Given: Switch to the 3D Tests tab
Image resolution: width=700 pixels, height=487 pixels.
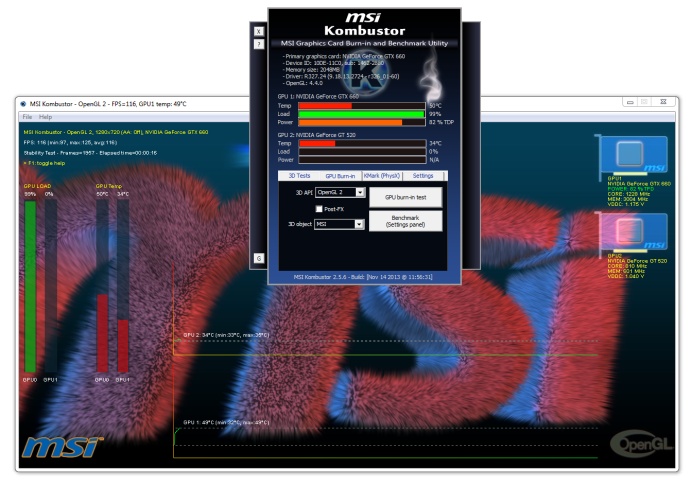Looking at the screenshot, I should pyautogui.click(x=299, y=176).
